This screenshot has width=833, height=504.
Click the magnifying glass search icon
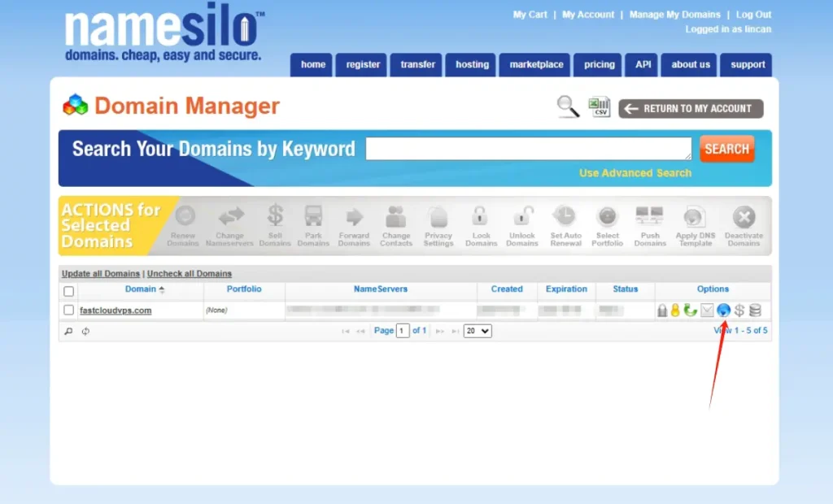coord(567,106)
